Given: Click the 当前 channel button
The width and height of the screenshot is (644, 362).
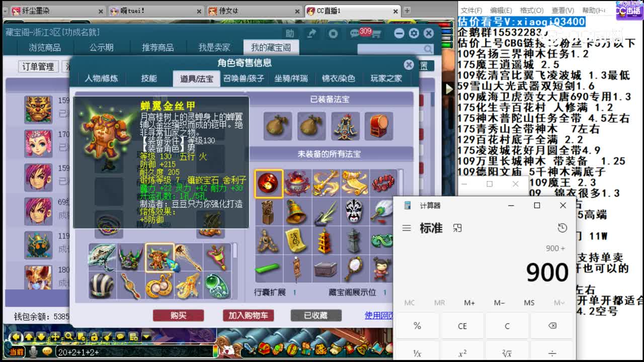Looking at the screenshot, I should (17, 352).
